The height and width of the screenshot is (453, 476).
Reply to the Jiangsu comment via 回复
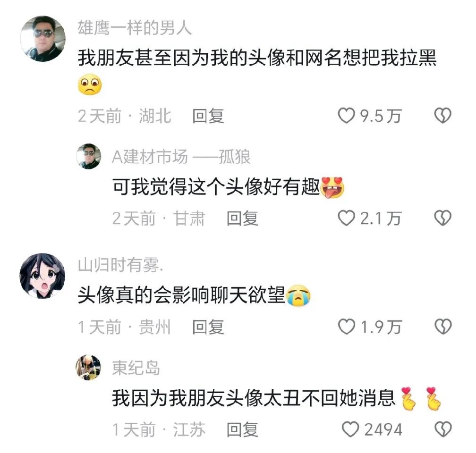(243, 429)
